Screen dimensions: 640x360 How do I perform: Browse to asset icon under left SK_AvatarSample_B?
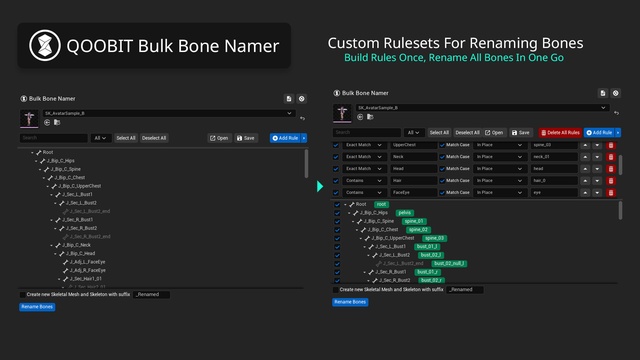pos(57,122)
